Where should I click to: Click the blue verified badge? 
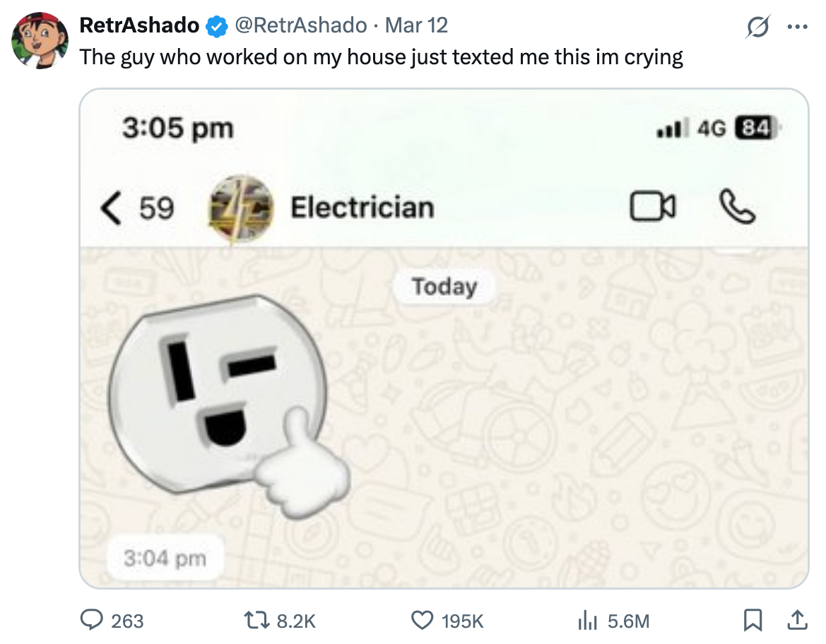click(x=216, y=26)
